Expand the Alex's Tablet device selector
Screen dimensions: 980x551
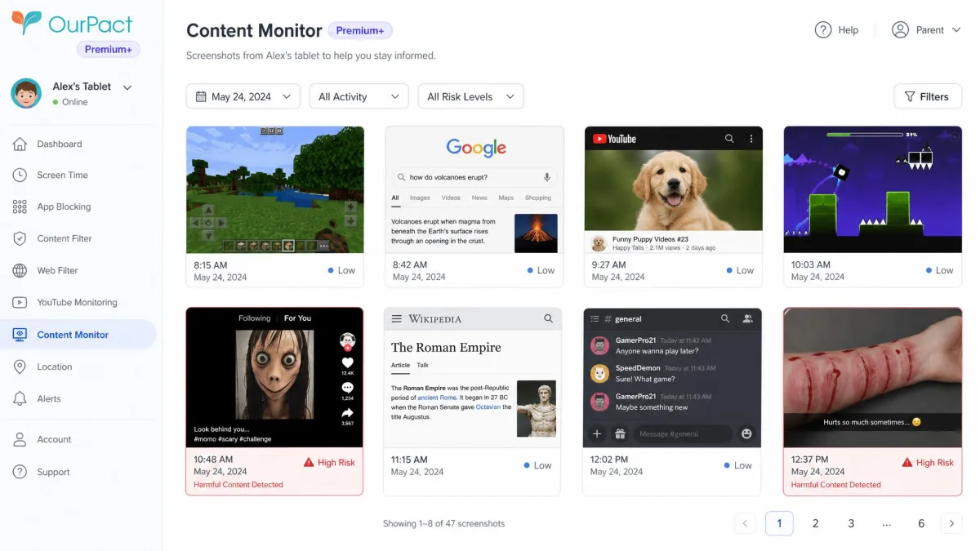(x=127, y=87)
